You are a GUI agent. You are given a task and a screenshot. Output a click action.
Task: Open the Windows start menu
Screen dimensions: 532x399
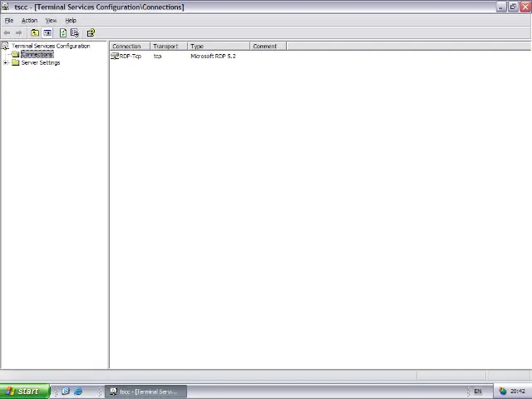point(25,392)
